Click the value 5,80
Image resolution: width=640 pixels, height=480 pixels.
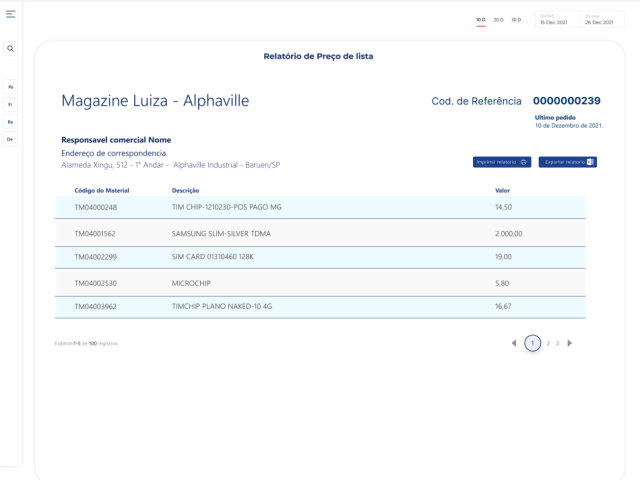point(502,283)
